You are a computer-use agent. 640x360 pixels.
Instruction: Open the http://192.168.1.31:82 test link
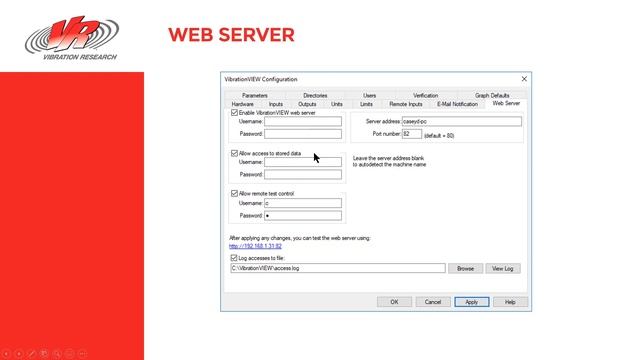click(255, 246)
